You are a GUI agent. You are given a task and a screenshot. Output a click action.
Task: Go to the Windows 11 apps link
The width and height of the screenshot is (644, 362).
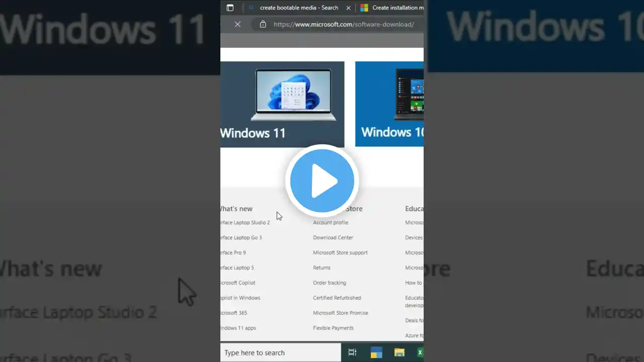click(x=238, y=328)
